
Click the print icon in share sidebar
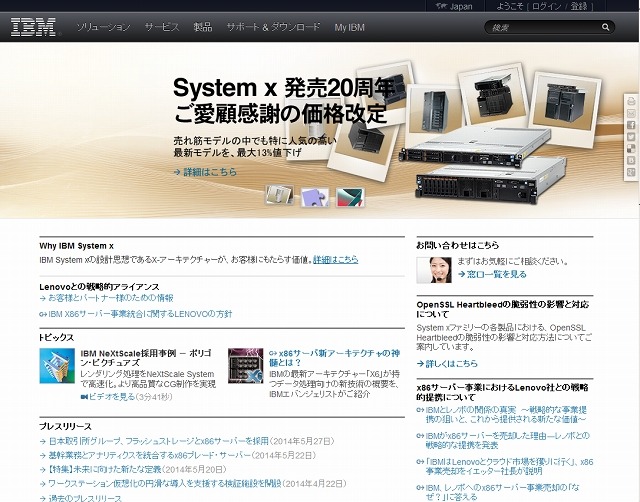tap(631, 101)
